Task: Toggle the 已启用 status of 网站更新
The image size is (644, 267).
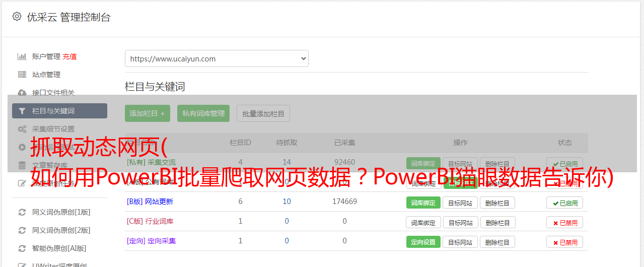Action: pyautogui.click(x=565, y=203)
